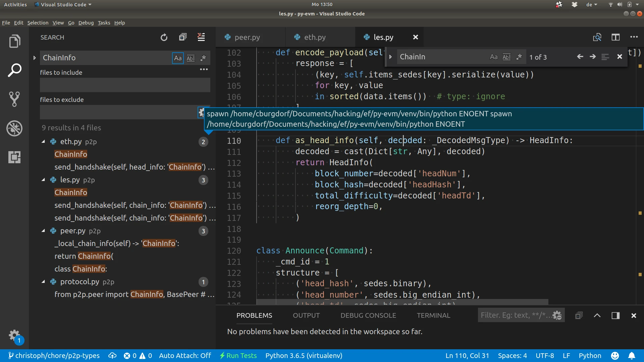Collapse the eth.py search results
This screenshot has height=362, width=644.
point(43,141)
